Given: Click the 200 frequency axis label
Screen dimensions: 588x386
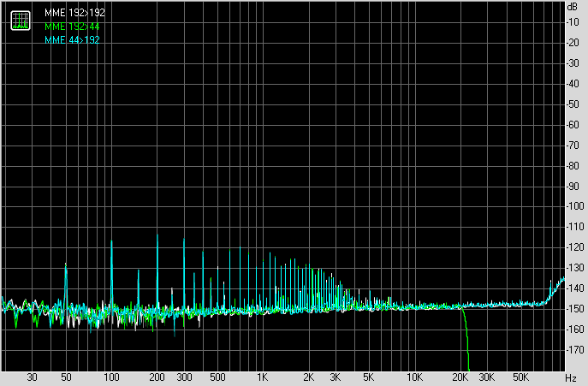Looking at the screenshot, I should [157, 377].
